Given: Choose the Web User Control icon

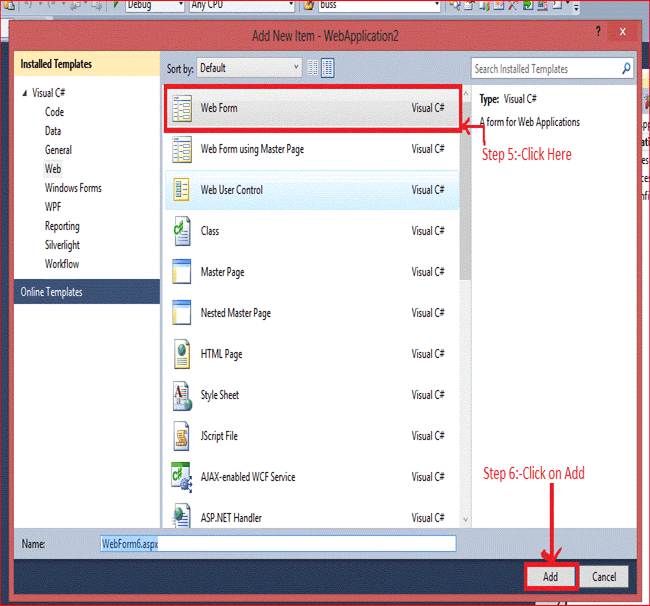Looking at the screenshot, I should pyautogui.click(x=181, y=190).
